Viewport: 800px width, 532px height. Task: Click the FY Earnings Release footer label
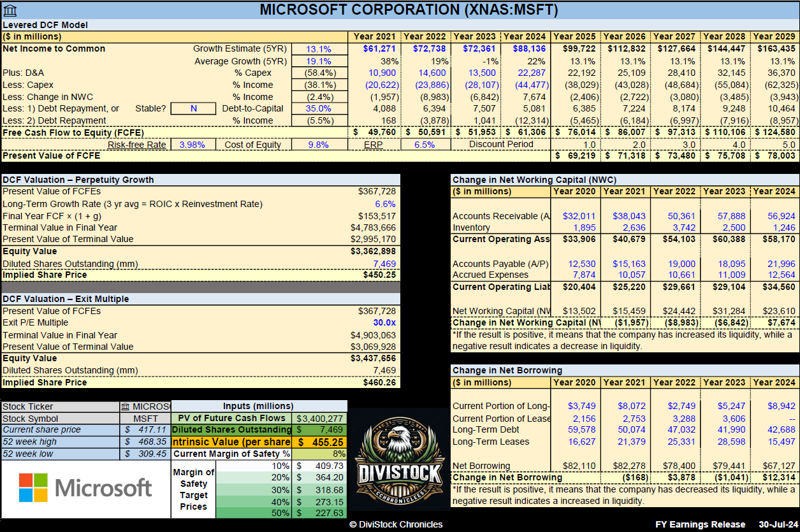[x=700, y=524]
